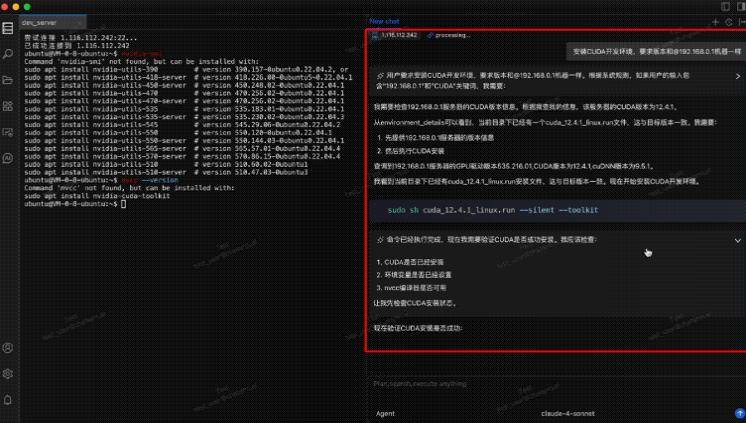746x423 pixels.
Task: Send message with blue arrow button
Action: point(740,413)
